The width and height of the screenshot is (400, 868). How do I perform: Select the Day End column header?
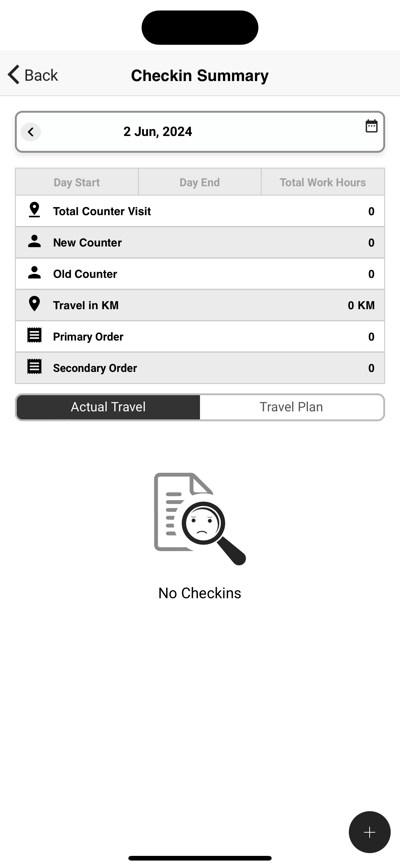tap(200, 182)
